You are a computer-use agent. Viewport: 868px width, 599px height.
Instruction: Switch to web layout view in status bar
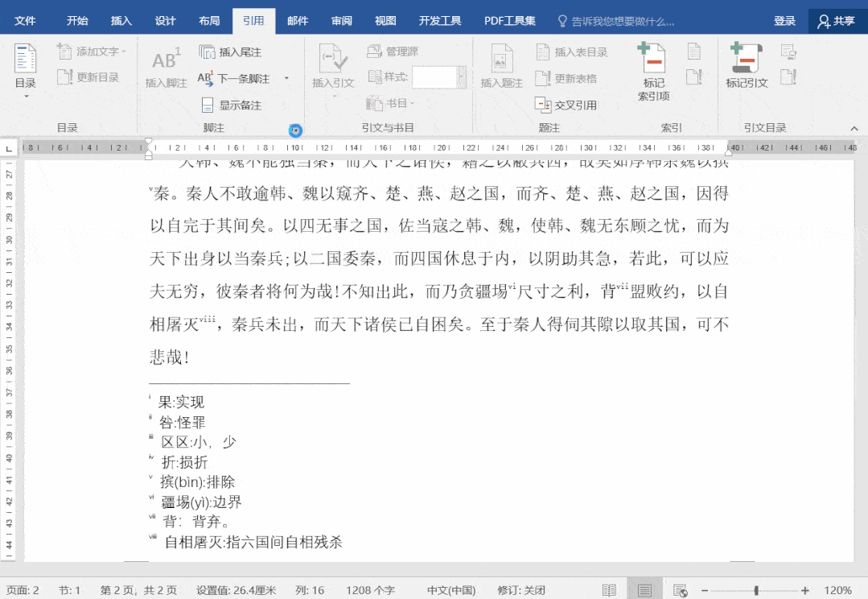click(x=680, y=590)
